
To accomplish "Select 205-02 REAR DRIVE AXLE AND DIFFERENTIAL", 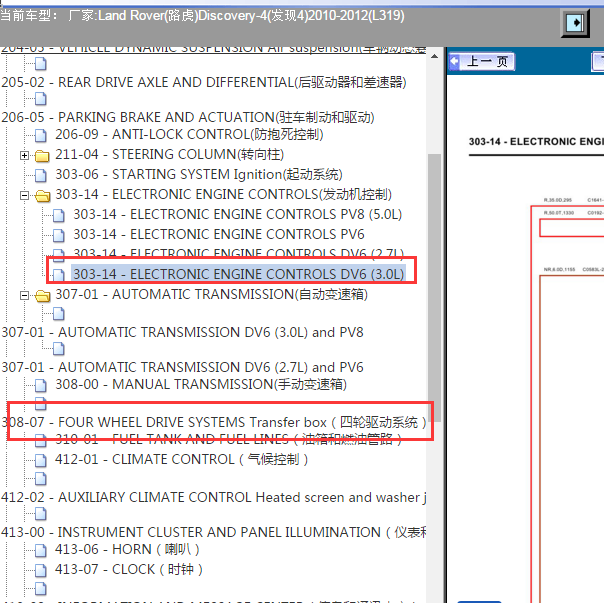I will tap(204, 82).
